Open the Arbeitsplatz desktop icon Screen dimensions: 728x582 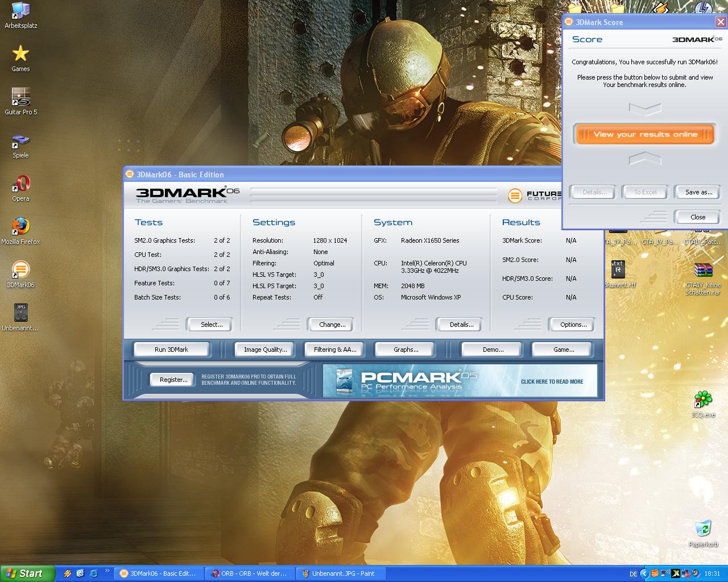[20, 11]
